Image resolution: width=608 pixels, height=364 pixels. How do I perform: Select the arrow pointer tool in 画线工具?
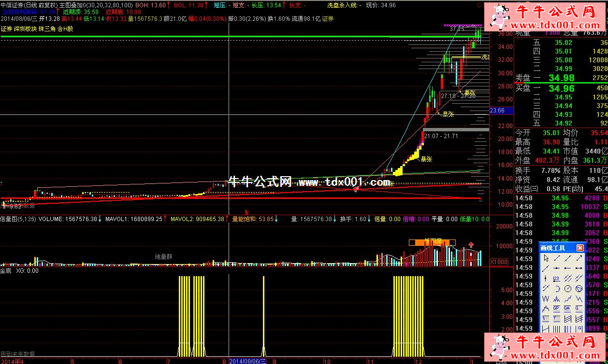(x=546, y=258)
